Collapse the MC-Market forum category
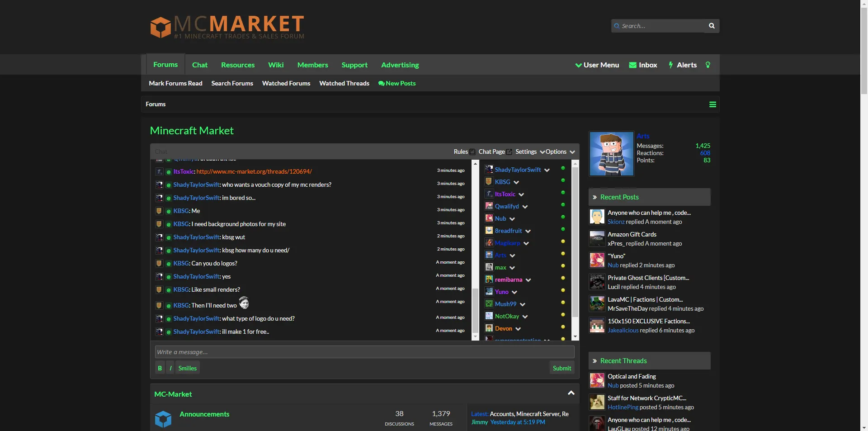 pyautogui.click(x=571, y=393)
